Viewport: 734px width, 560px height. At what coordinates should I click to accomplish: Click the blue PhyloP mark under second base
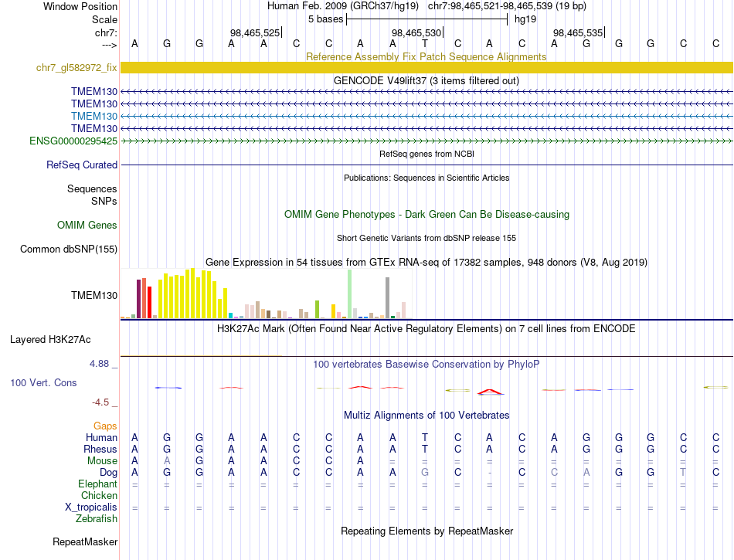(x=168, y=388)
